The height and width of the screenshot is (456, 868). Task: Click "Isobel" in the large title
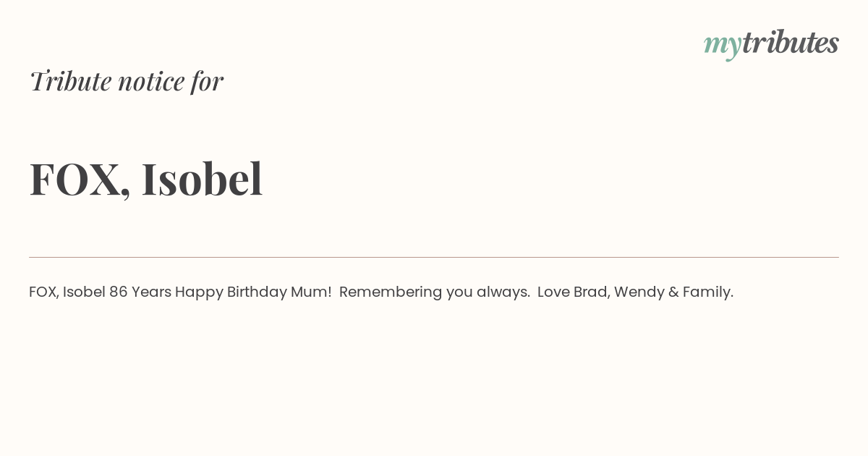point(202,178)
